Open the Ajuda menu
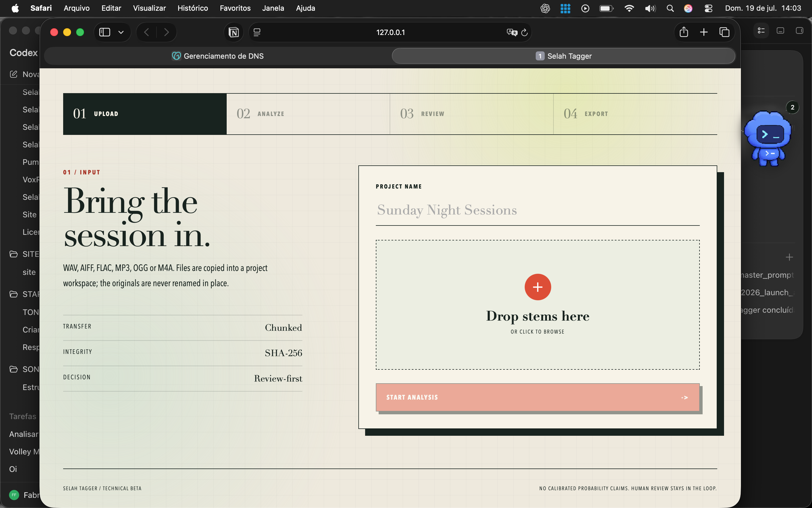The height and width of the screenshot is (508, 812). tap(305, 8)
